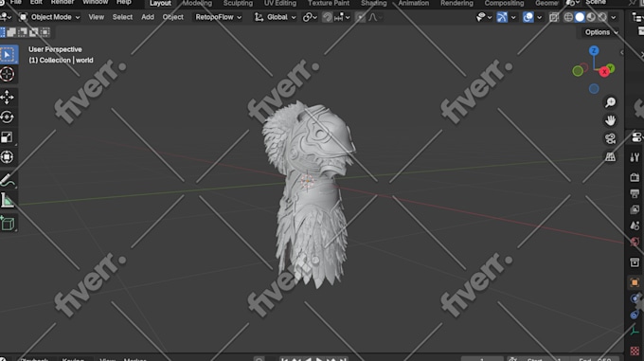The height and width of the screenshot is (361, 644).
Task: Toggle camera view gizmo
Action: [x=610, y=138]
